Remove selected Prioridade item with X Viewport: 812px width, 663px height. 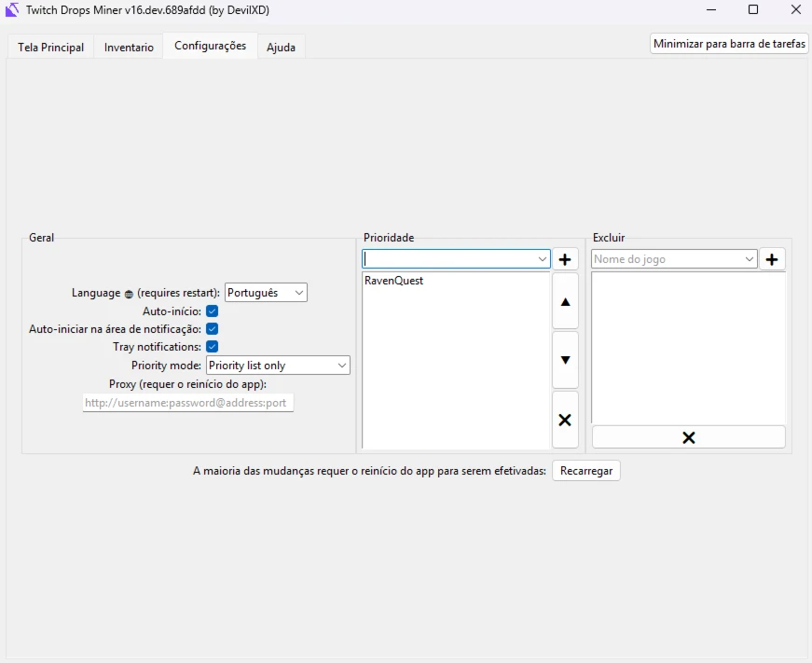(565, 420)
